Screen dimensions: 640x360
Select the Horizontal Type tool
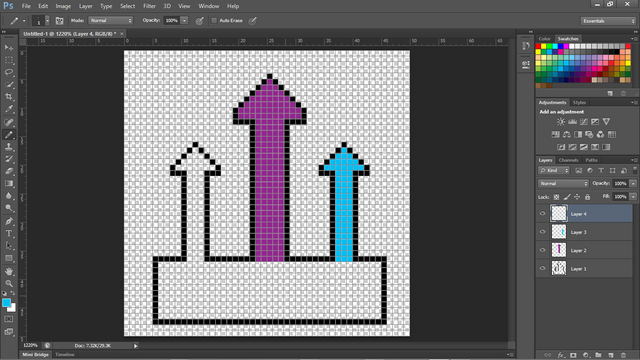[9, 233]
